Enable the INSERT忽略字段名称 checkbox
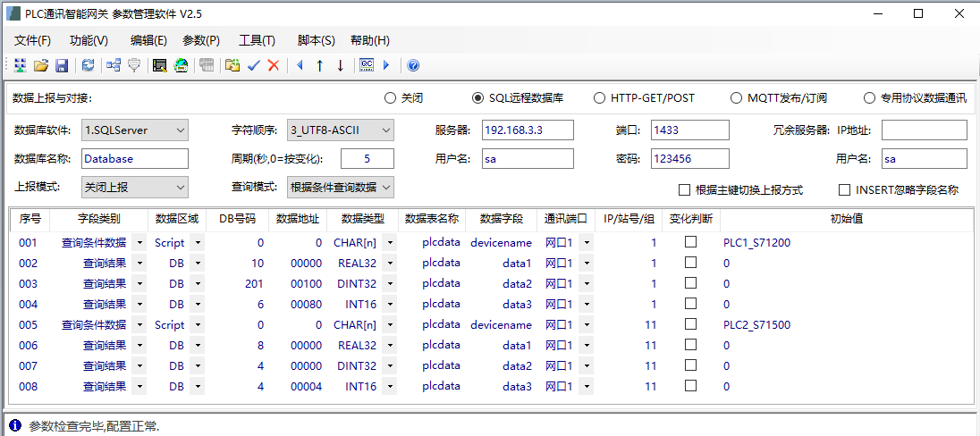 tap(844, 189)
